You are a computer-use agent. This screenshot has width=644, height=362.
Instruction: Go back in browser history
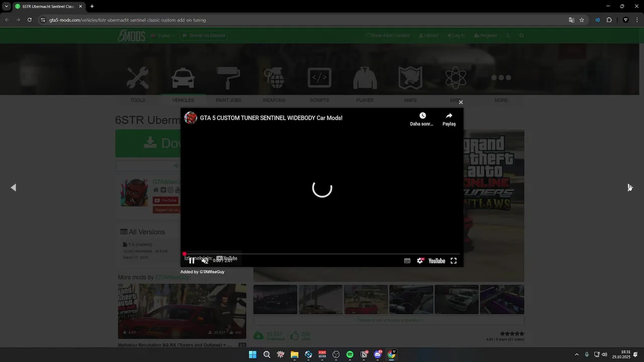pyautogui.click(x=7, y=20)
